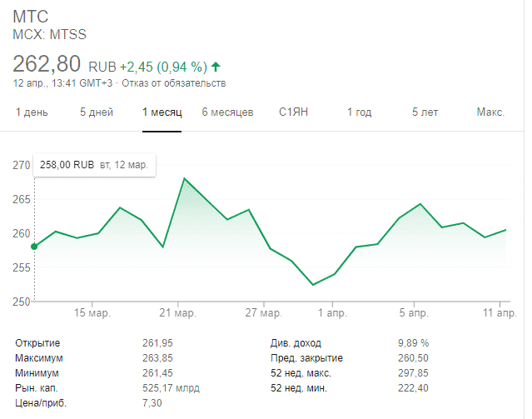The height and width of the screenshot is (419, 532).
Task: Open the '5 лет' range tab
Action: click(425, 112)
